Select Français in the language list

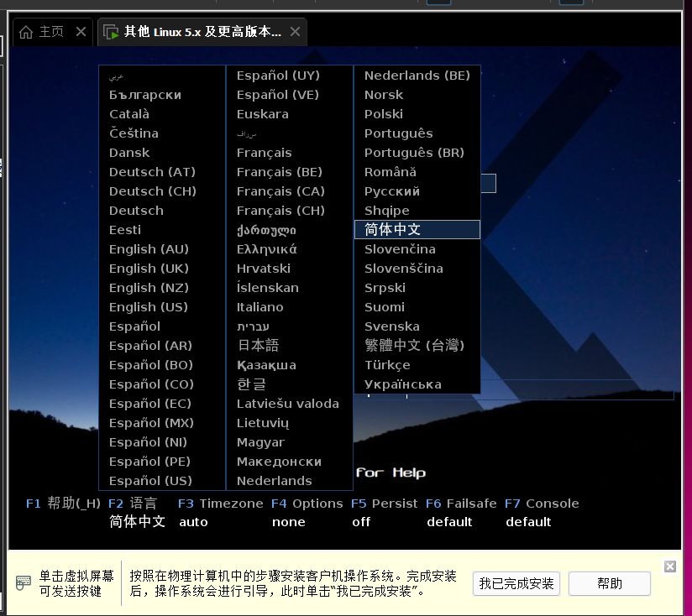click(x=264, y=152)
